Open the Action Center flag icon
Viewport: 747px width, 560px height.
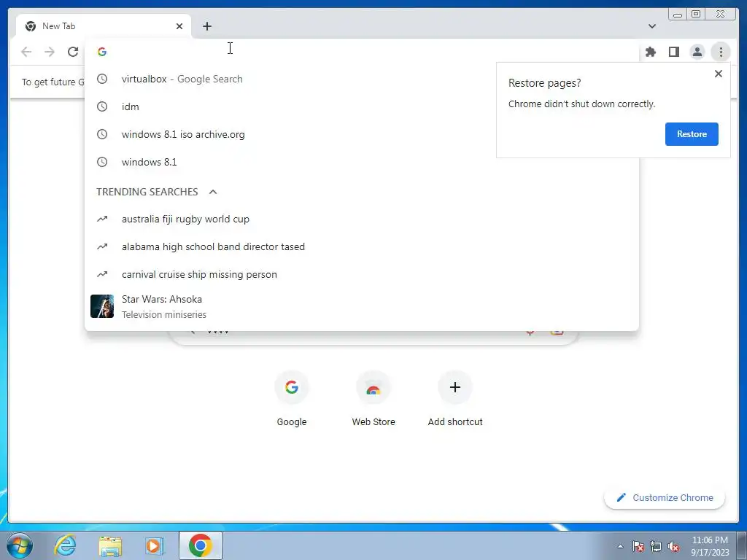(x=638, y=546)
